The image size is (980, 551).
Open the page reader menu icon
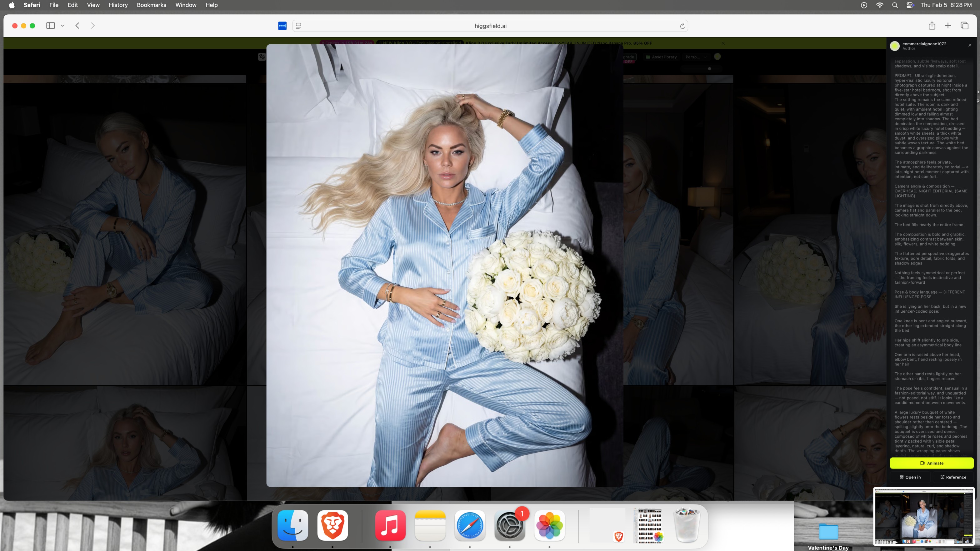coord(299,26)
